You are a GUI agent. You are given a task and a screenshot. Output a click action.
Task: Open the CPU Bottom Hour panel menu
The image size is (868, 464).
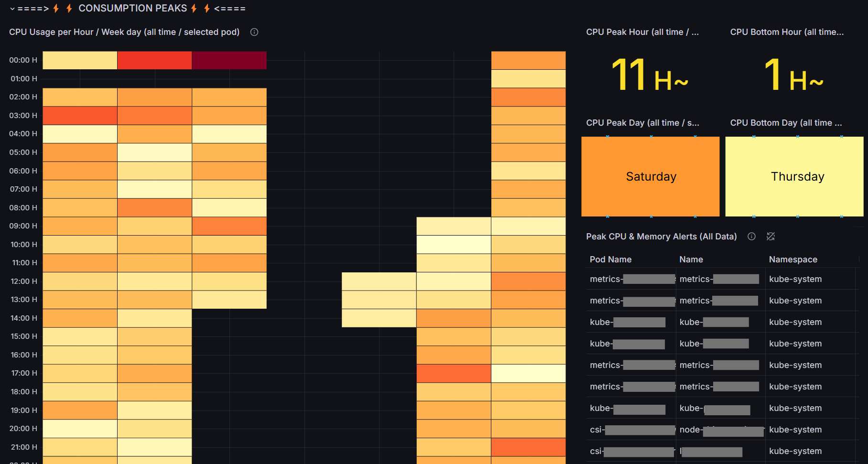coord(787,32)
